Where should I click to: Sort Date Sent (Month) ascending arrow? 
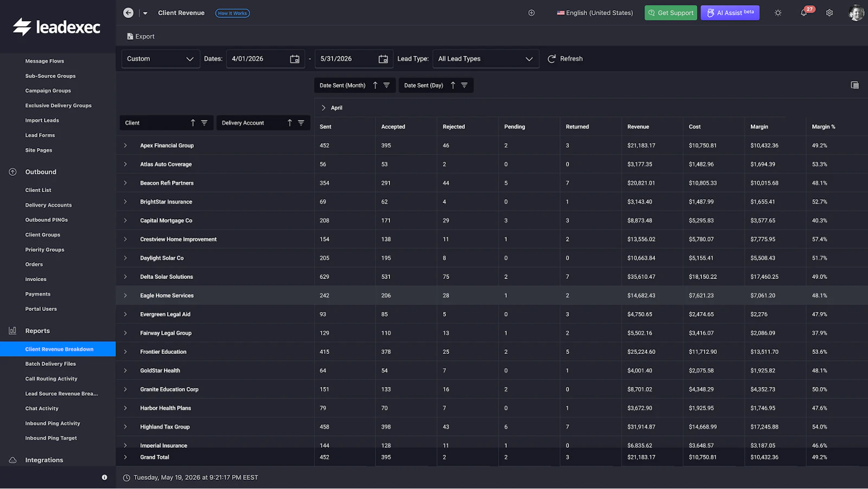tap(375, 85)
